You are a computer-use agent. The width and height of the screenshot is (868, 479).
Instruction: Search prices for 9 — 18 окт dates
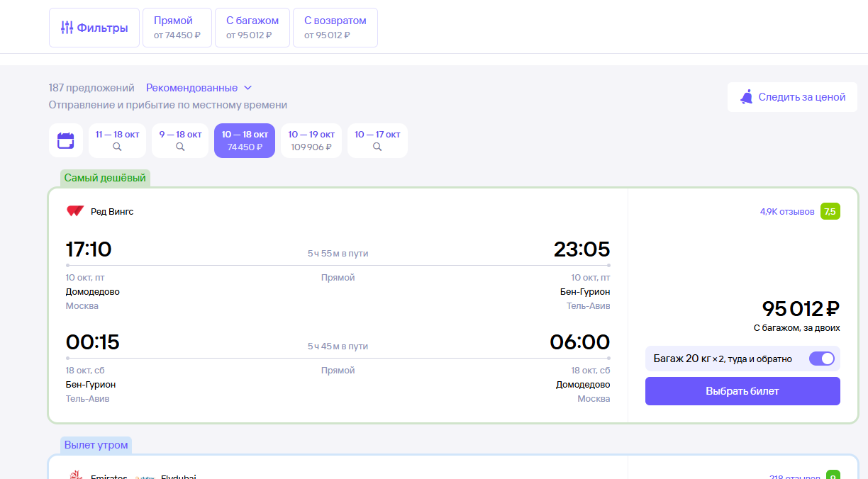tap(180, 140)
